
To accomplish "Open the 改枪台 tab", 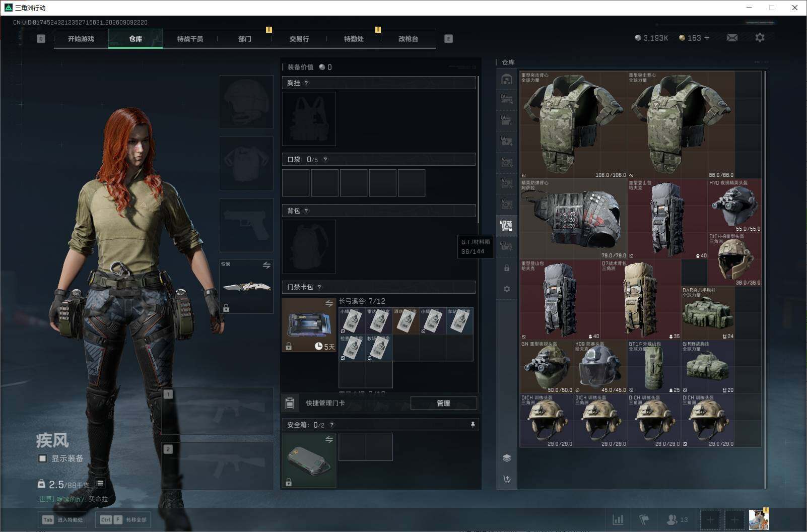I will 408,39.
